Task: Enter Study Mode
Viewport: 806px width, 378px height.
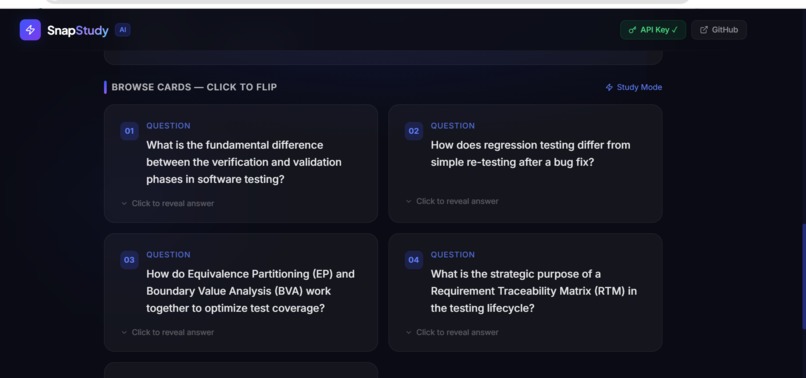Action: click(634, 87)
